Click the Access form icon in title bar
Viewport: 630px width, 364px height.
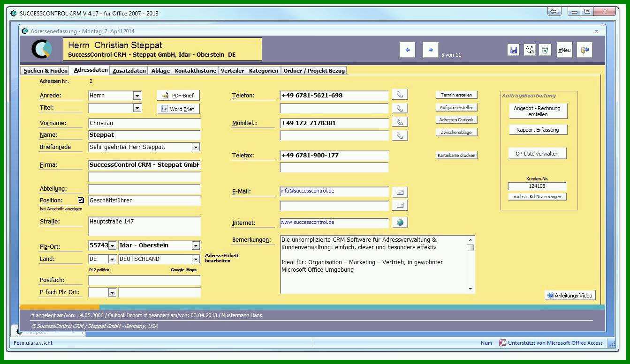pos(25,31)
